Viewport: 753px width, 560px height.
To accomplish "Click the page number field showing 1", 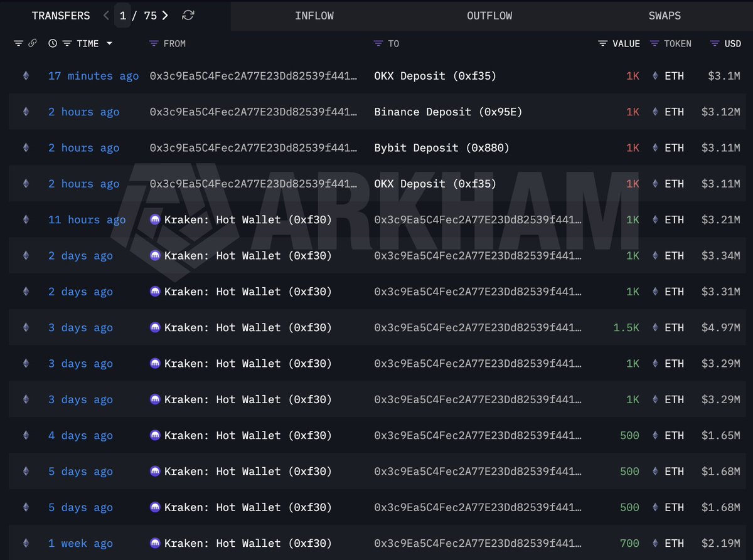I will [x=123, y=15].
